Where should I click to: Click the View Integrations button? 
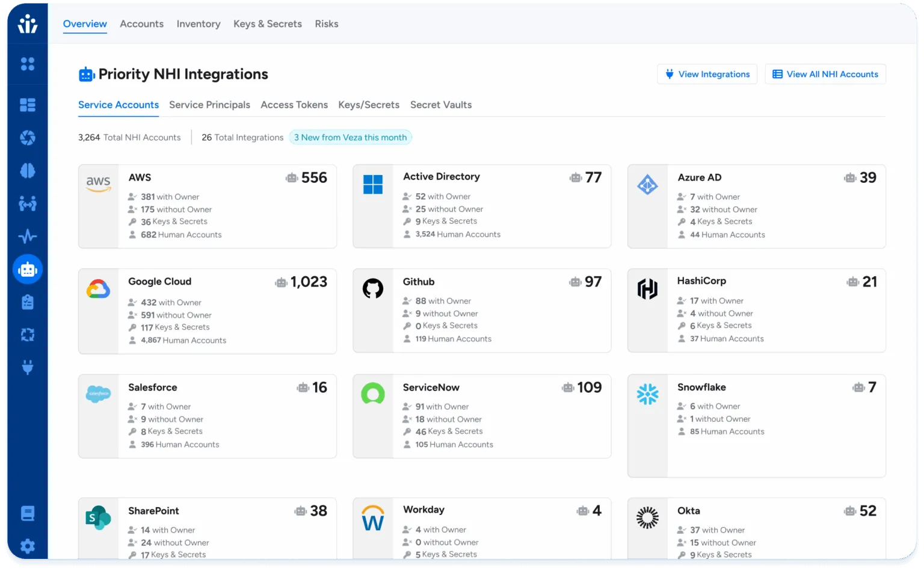[x=707, y=74]
